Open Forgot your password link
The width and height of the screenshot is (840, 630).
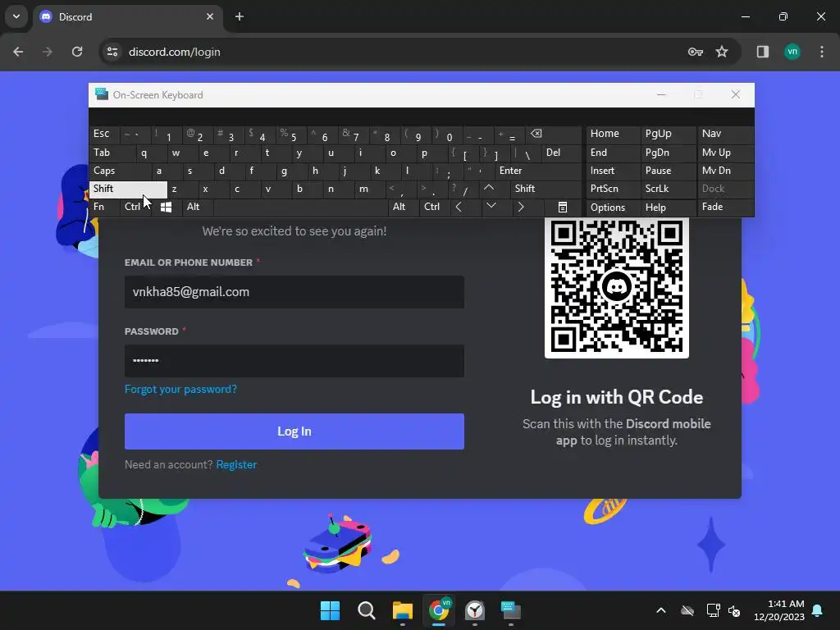click(x=180, y=390)
